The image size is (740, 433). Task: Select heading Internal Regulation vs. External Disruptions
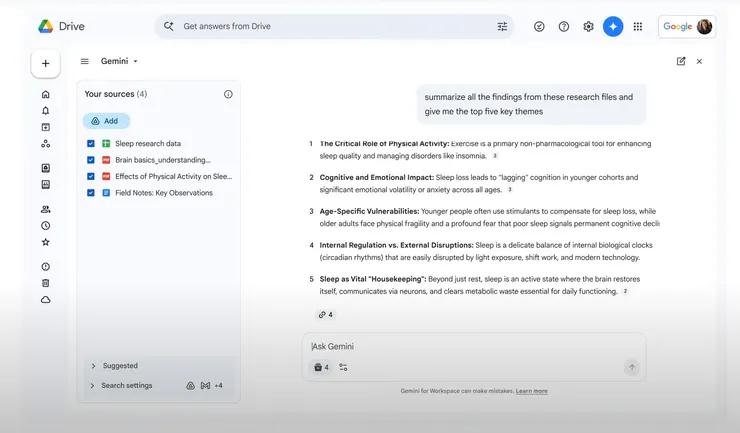pyautogui.click(x=396, y=246)
